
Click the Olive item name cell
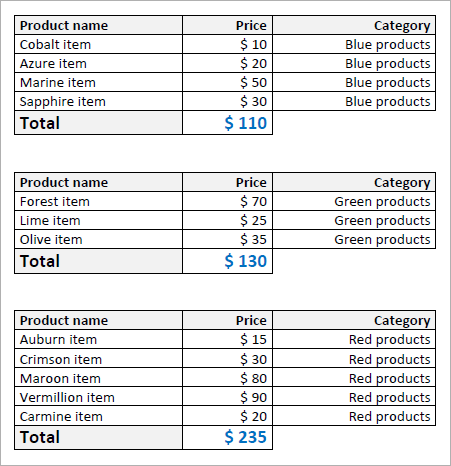[x=98, y=239]
